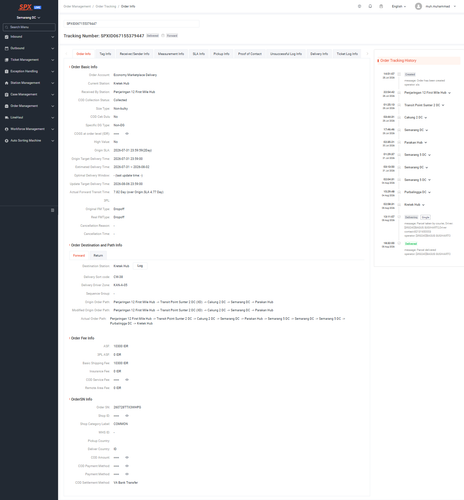
Task: Select the Order Info tab
Action: pos(83,54)
